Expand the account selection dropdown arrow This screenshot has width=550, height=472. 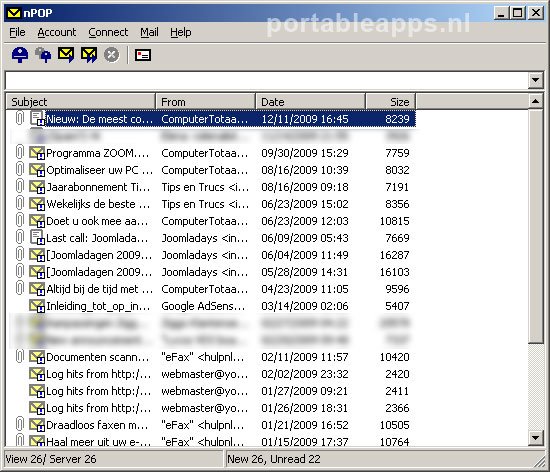pyautogui.click(x=535, y=80)
